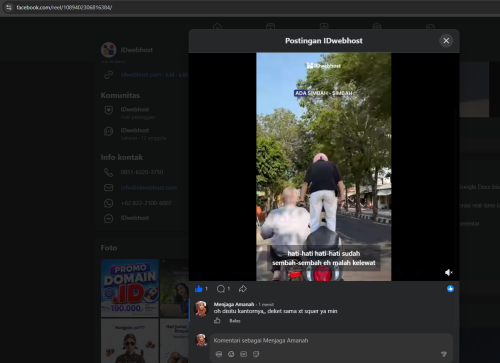The height and width of the screenshot is (363, 500).
Task: Click Postingan IDwebhost dialog title
Action: [x=324, y=41]
